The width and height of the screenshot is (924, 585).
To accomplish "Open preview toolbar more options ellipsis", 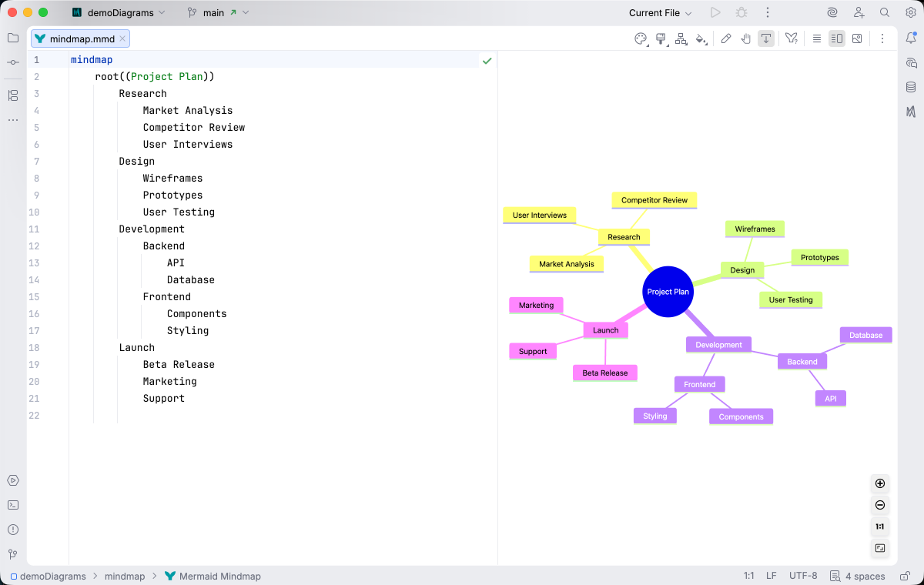I will pos(882,38).
